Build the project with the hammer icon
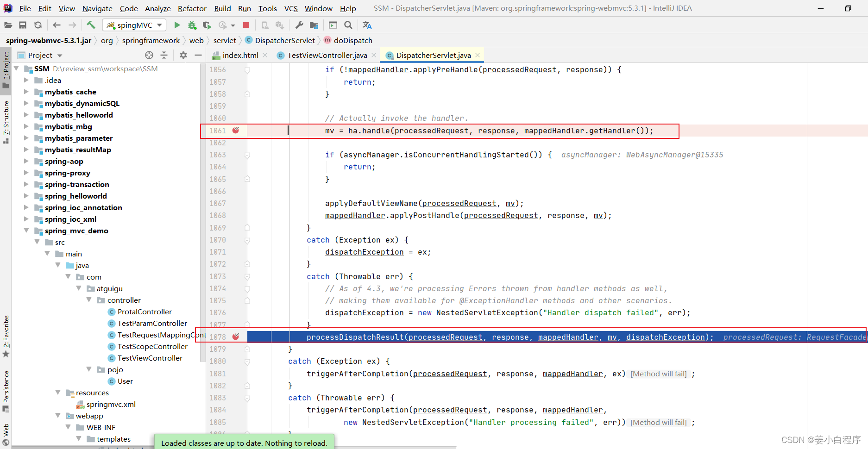868x449 pixels. pyautogui.click(x=91, y=25)
